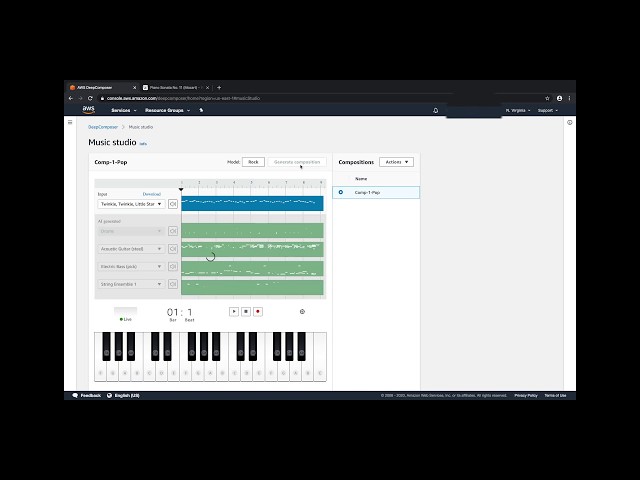Mute the Acoustic Guitar track
This screenshot has width=640, height=480.
[x=173, y=249]
